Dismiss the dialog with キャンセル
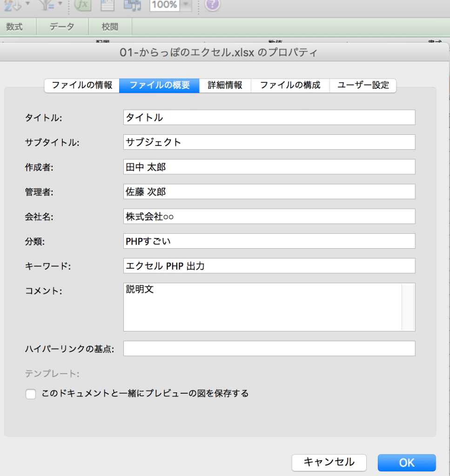The height and width of the screenshot is (476, 450). [329, 463]
